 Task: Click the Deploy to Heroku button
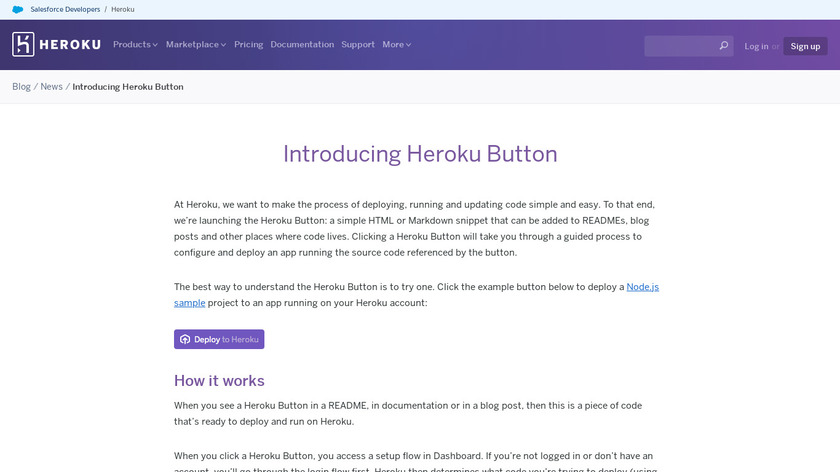pyautogui.click(x=219, y=339)
